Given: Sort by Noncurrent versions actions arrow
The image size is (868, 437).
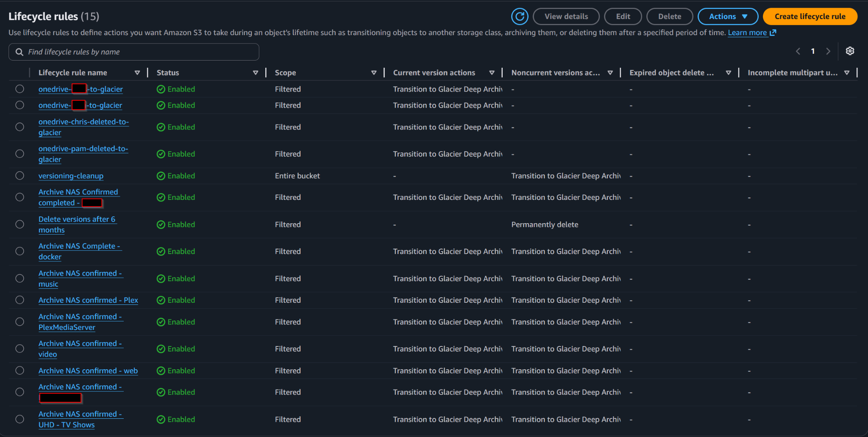Looking at the screenshot, I should 610,73.
